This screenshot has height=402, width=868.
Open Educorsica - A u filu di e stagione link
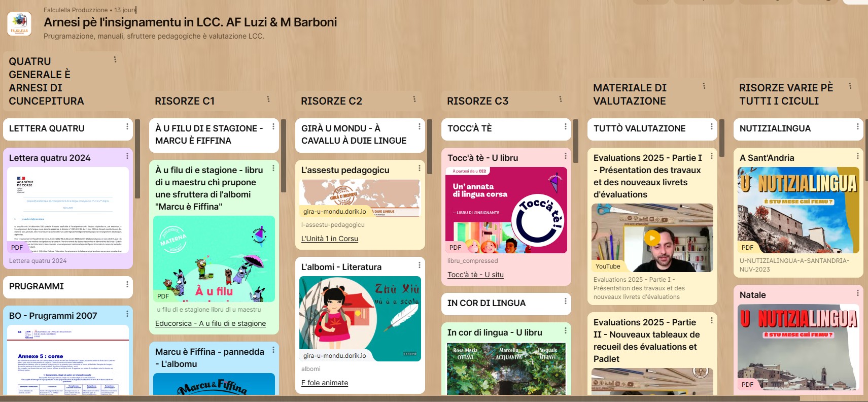tap(211, 323)
